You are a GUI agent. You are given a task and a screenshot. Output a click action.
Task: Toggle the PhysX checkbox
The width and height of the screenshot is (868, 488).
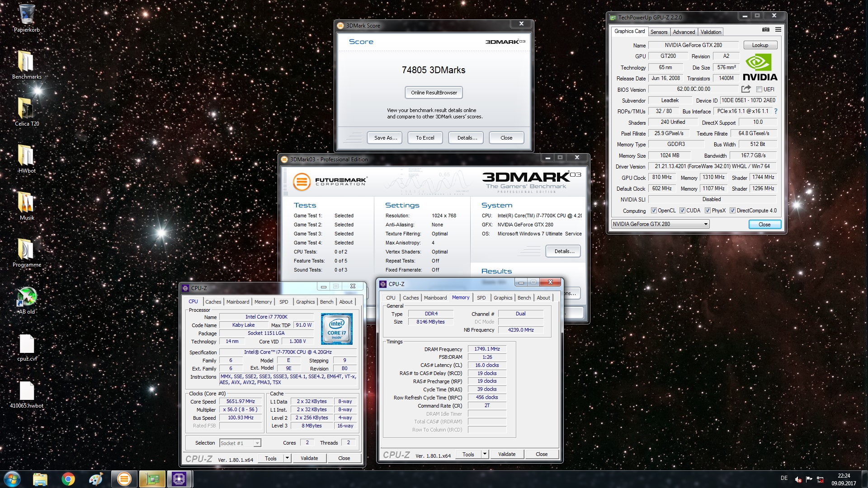[708, 211]
